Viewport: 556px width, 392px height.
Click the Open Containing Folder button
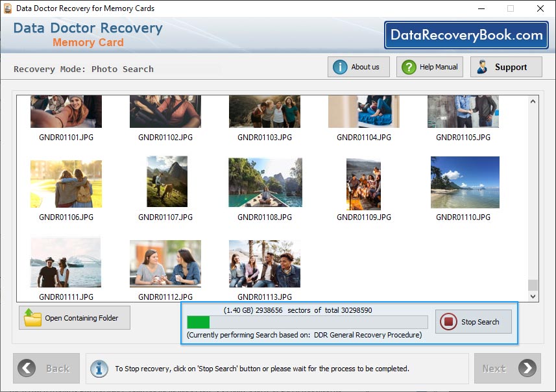click(74, 317)
